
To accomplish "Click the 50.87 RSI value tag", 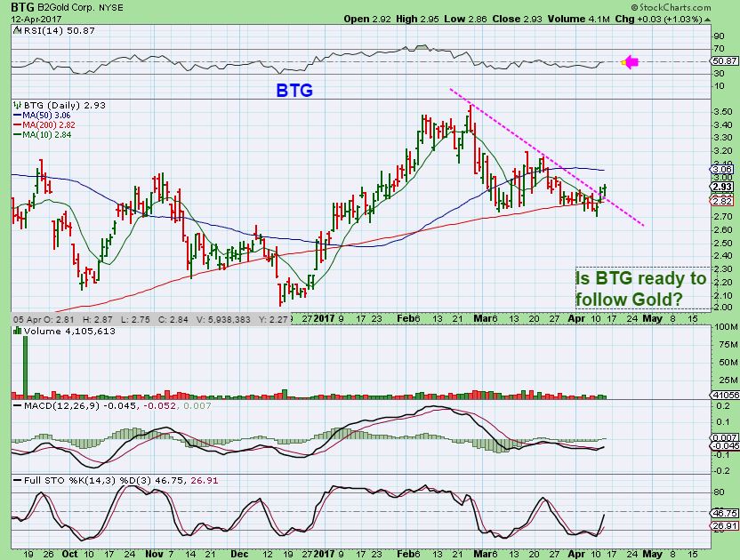I will (724, 61).
